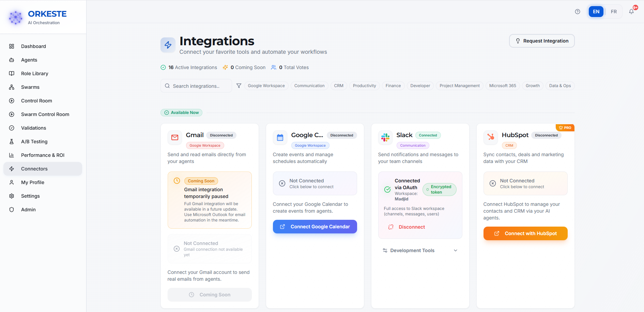Click the Dashboard grid icon in sidebar
The height and width of the screenshot is (312, 644).
[x=12, y=46]
